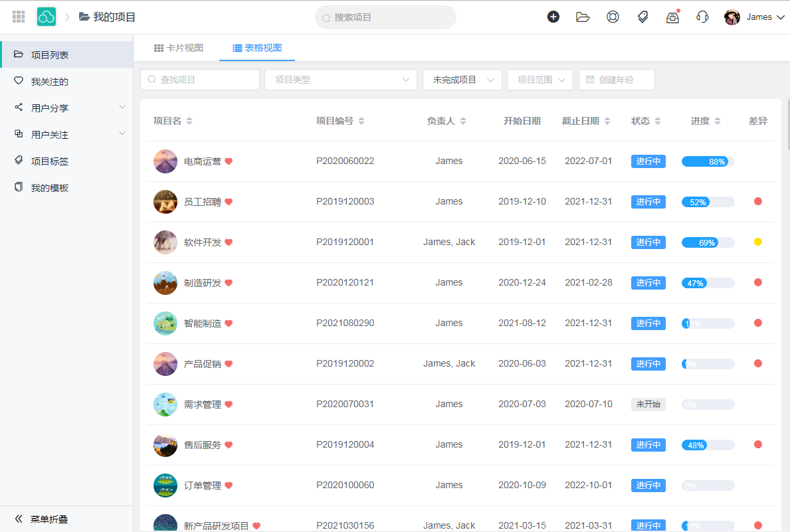Collapse the menu using 菜单折叠
790x532 pixels.
tap(40, 519)
